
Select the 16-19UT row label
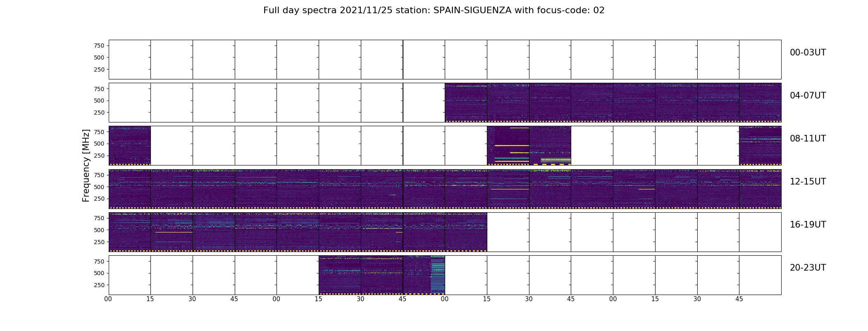[x=808, y=225]
